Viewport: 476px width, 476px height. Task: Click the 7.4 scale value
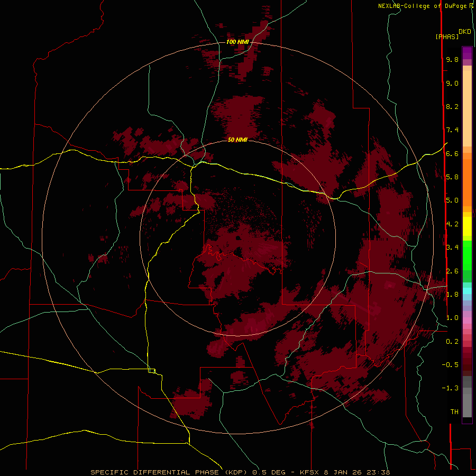coord(452,130)
